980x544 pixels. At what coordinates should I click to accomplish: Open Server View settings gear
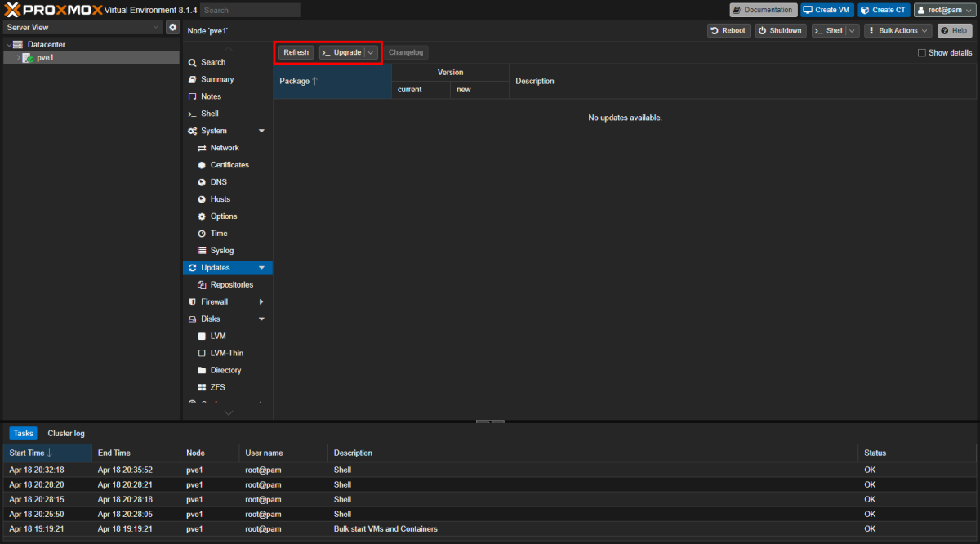point(172,27)
